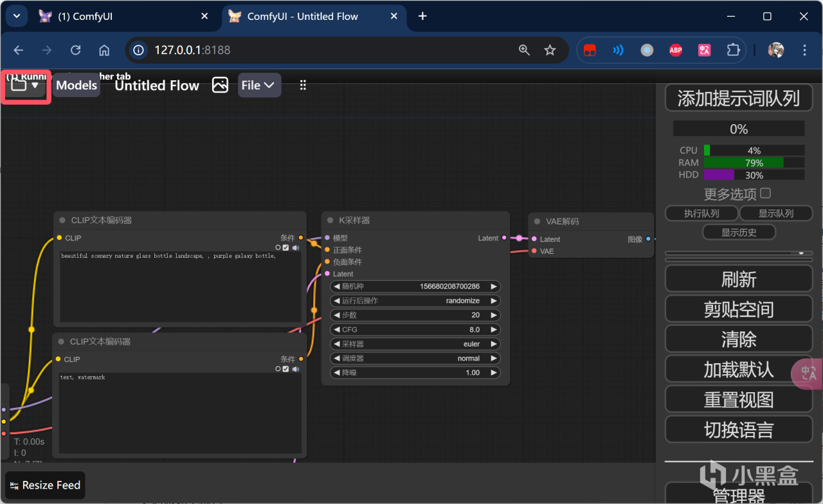Change the 调度器 normal scheduler selection
This screenshot has height=504, width=823.
pos(415,358)
